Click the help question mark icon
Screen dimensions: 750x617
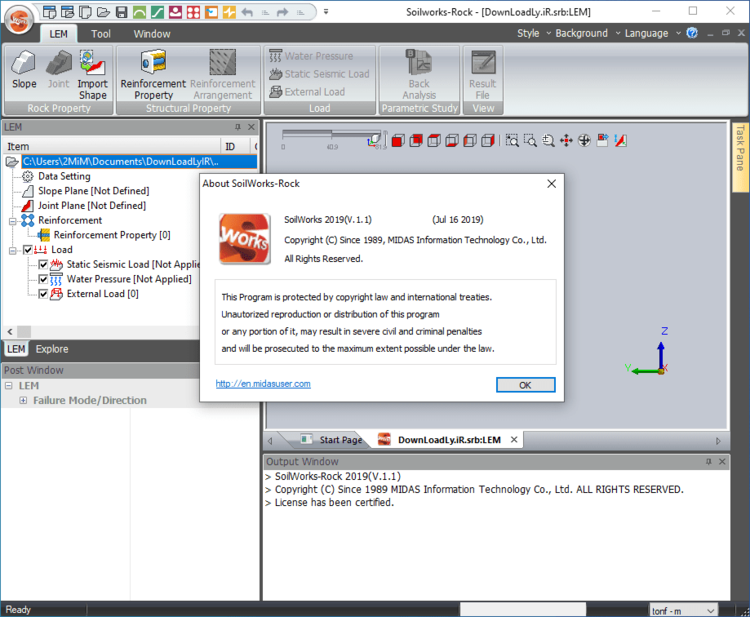(692, 33)
